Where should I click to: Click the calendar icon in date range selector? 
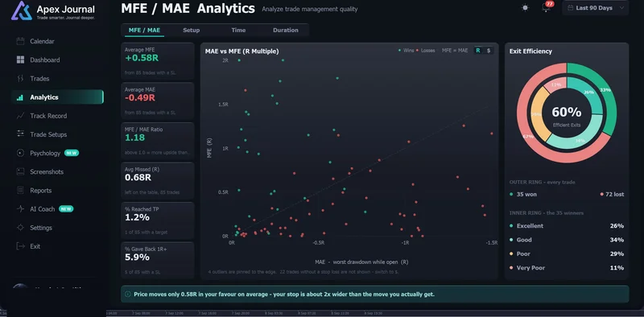point(570,8)
